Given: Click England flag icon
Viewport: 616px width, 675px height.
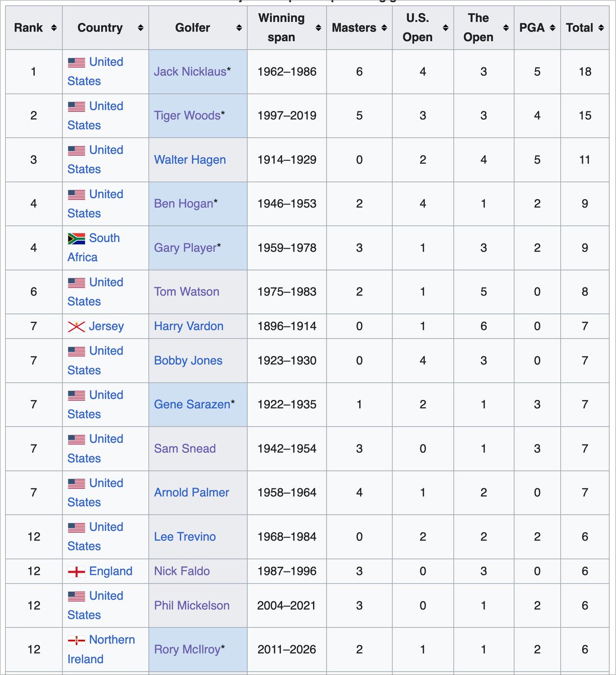Looking at the screenshot, I should 76,571.
